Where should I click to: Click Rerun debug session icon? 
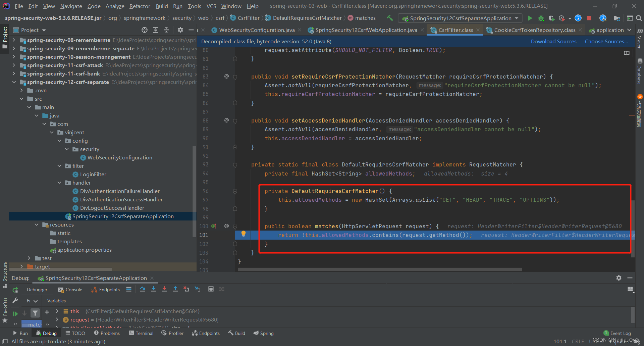click(x=15, y=290)
